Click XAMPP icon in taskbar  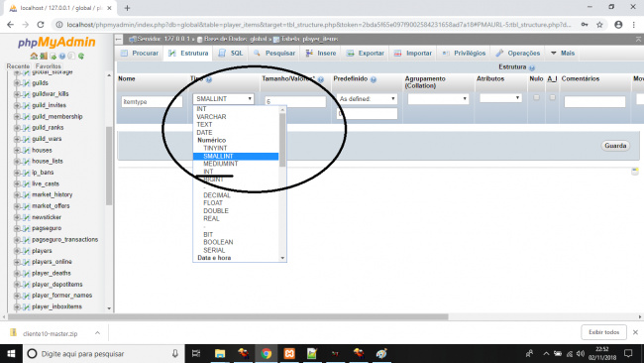[289, 353]
